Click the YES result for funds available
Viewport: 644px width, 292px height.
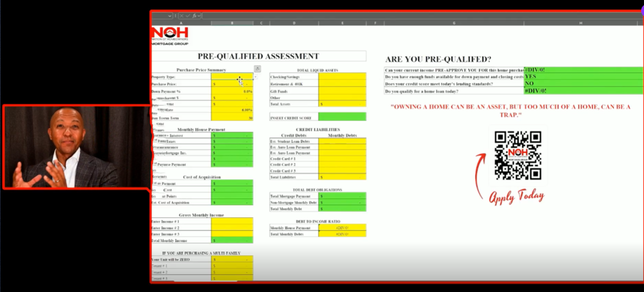(583, 77)
